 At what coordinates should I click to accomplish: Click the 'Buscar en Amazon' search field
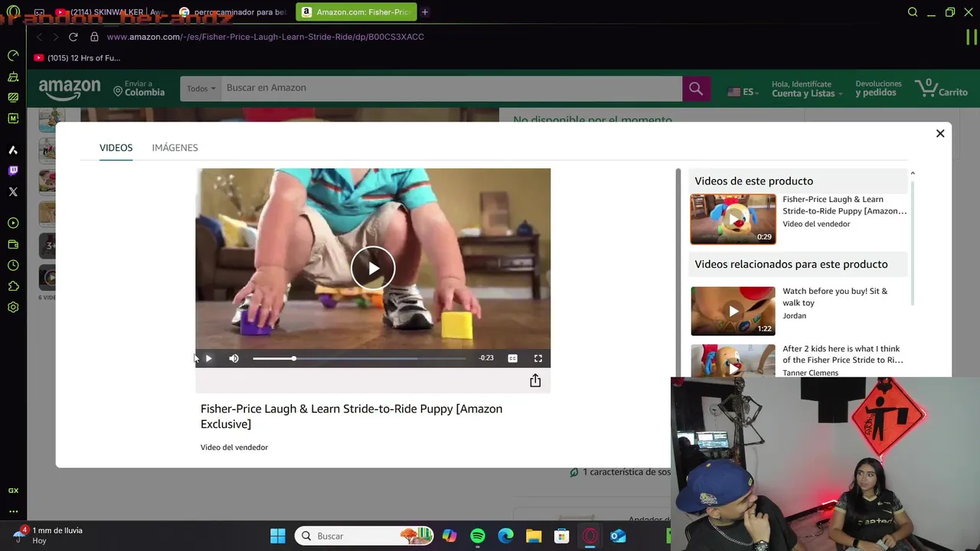pos(451,88)
